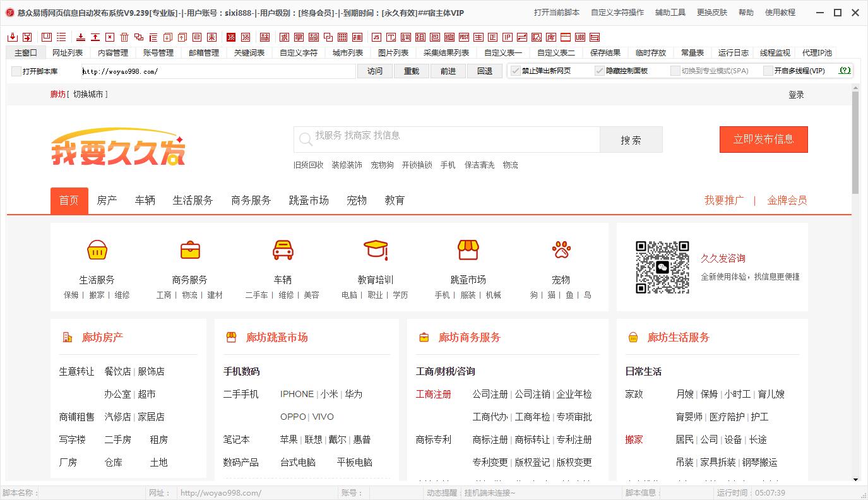Click the 詞 toolbar icon
This screenshot has height=500, width=868.
pos(406,37)
